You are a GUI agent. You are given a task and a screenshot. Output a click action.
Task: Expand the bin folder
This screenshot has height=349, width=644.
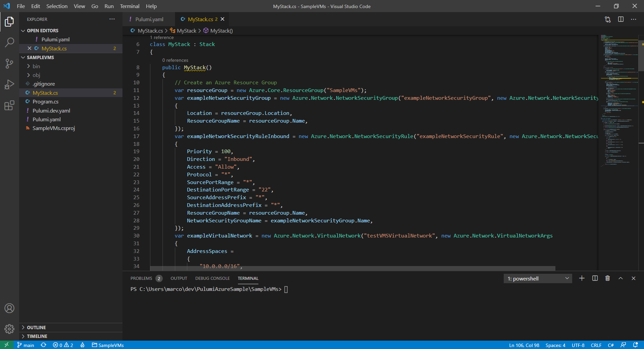(71, 66)
